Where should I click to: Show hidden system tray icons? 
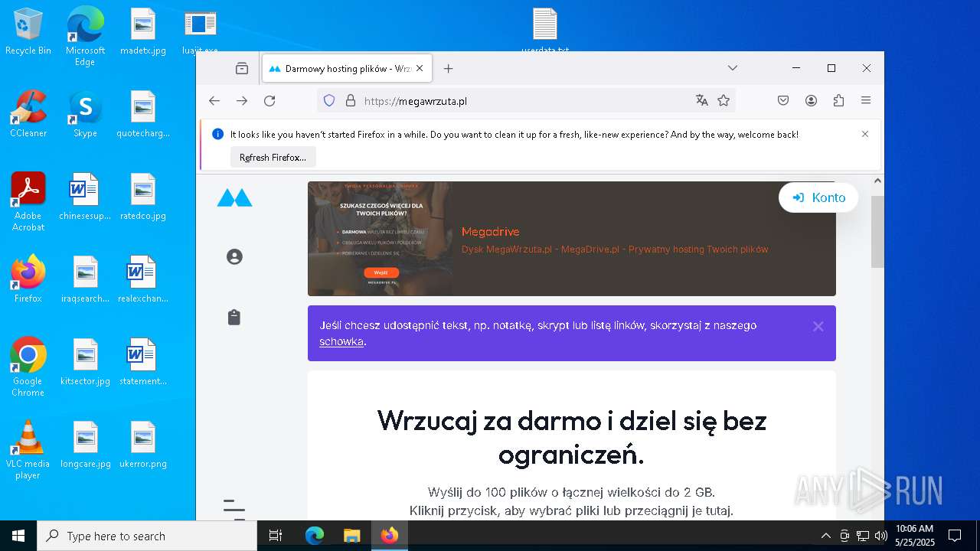click(826, 536)
